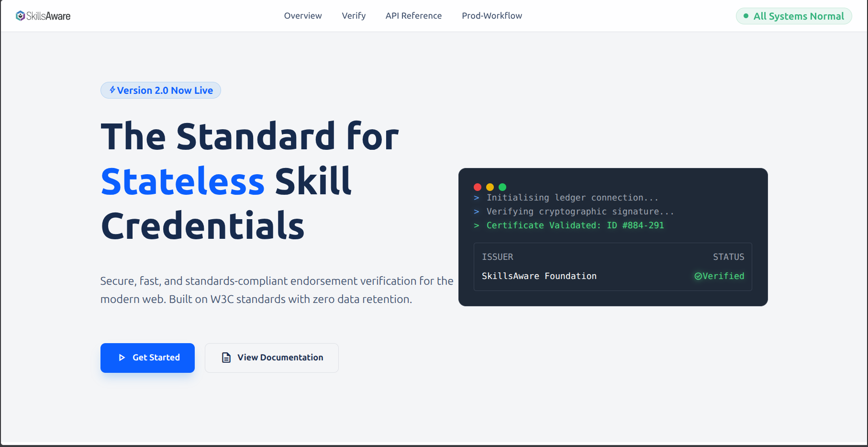Click the Get Started button
Screen dimensions: 868x447
(147, 358)
